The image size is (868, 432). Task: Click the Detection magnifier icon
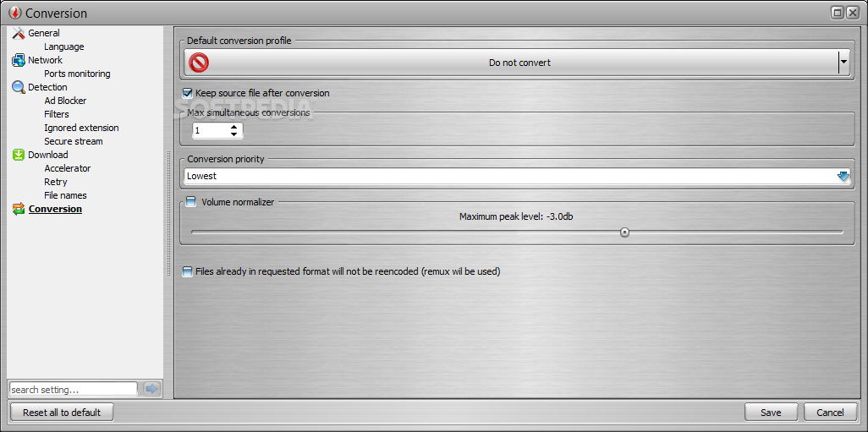[19, 87]
